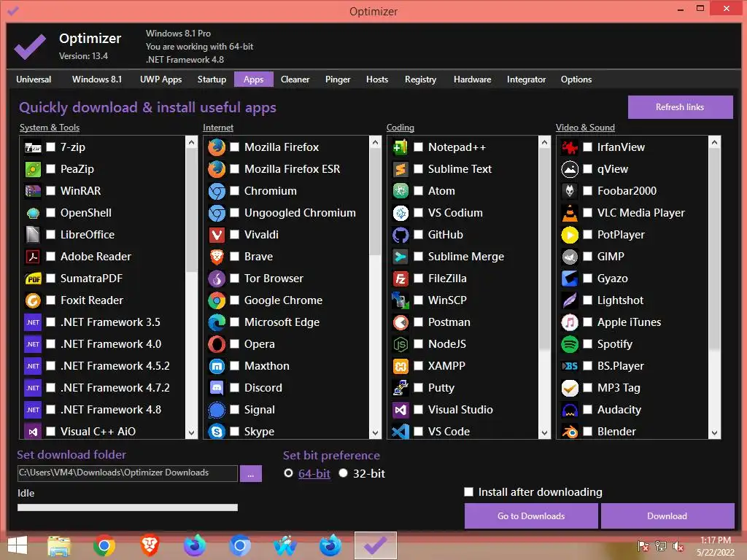Click the Download button
This screenshot has width=747, height=560.
click(667, 516)
